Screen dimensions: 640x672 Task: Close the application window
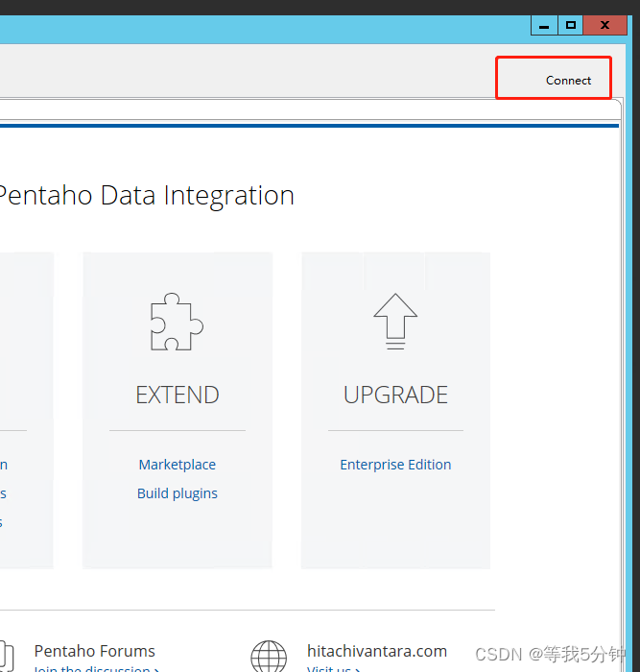coord(604,25)
